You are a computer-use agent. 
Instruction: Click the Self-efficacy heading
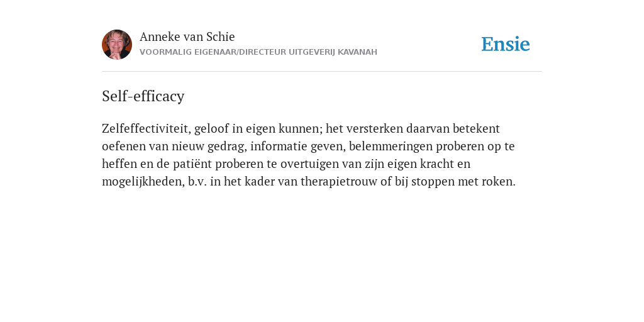point(143,96)
